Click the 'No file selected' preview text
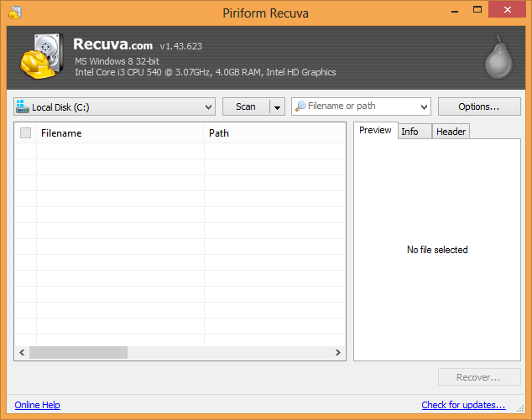This screenshot has width=532, height=420. (437, 250)
